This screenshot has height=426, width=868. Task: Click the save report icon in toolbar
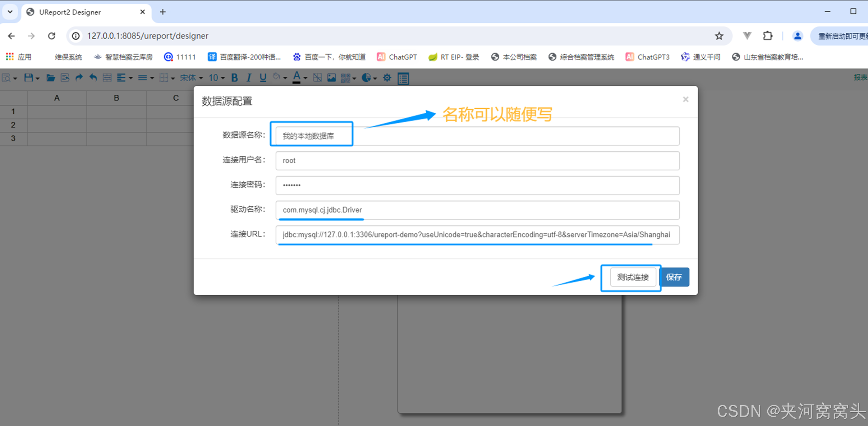tap(28, 78)
